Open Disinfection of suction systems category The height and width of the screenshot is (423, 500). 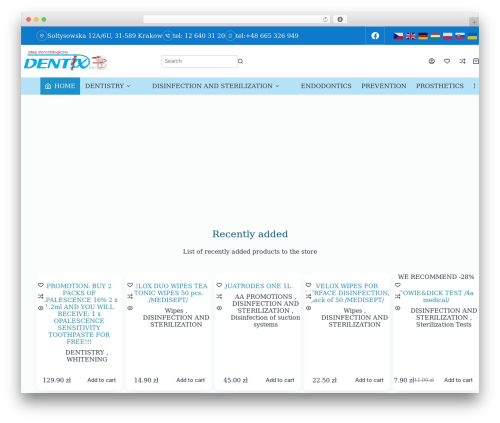(x=265, y=321)
